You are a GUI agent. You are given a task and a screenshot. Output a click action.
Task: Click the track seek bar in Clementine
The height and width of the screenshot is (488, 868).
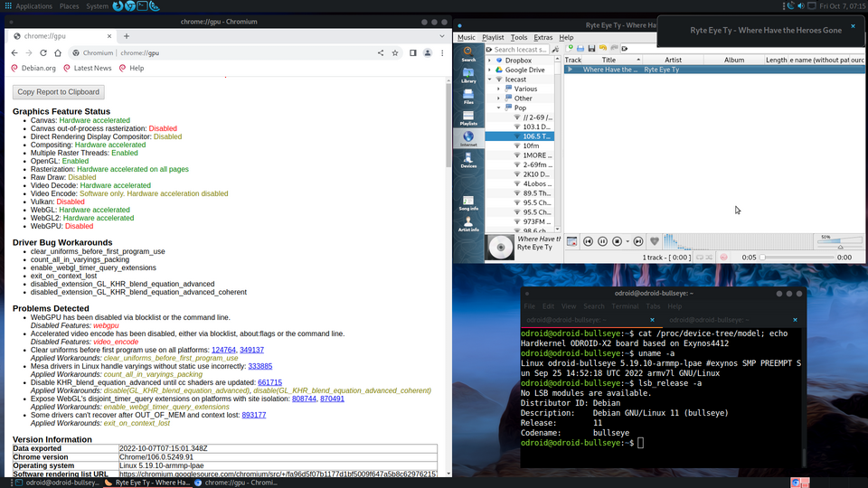[797, 258]
